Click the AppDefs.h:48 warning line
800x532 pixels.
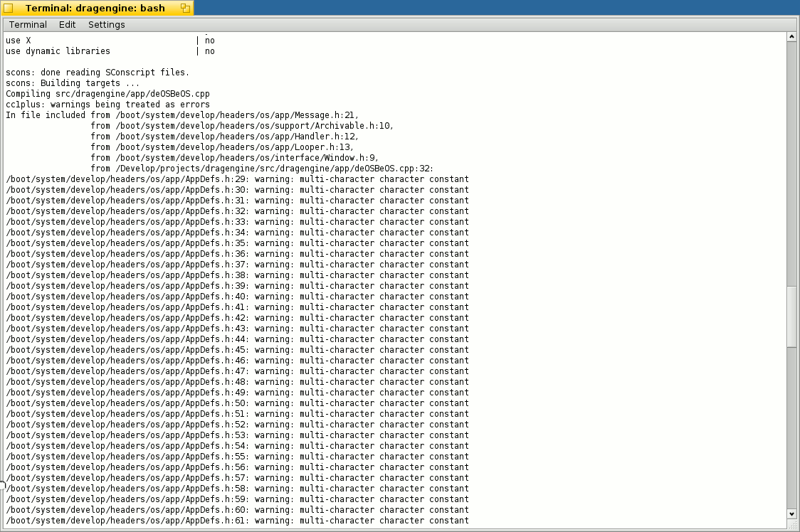pyautogui.click(x=237, y=382)
